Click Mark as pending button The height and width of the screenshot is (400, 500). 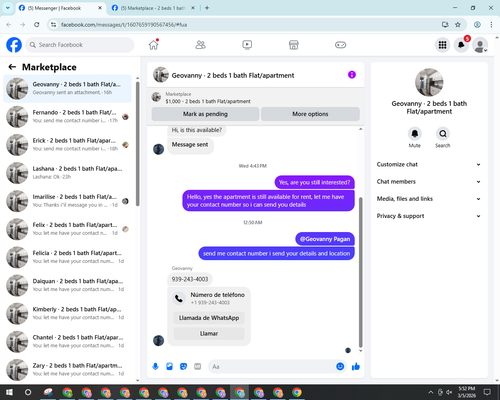click(205, 114)
